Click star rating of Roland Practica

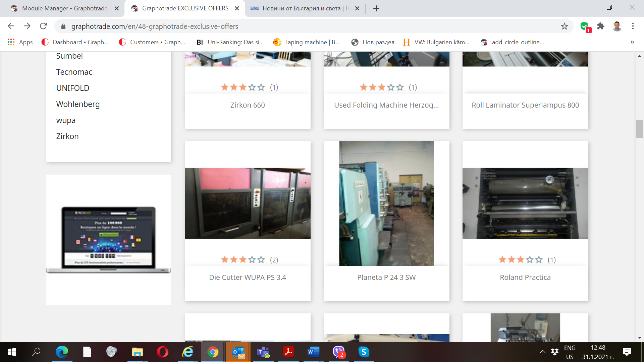coord(521,260)
